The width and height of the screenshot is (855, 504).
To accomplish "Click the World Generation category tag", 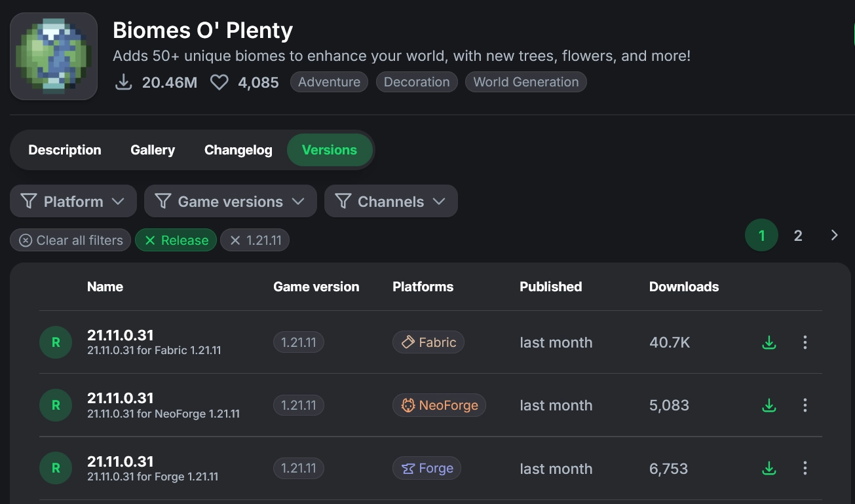I will 525,82.
